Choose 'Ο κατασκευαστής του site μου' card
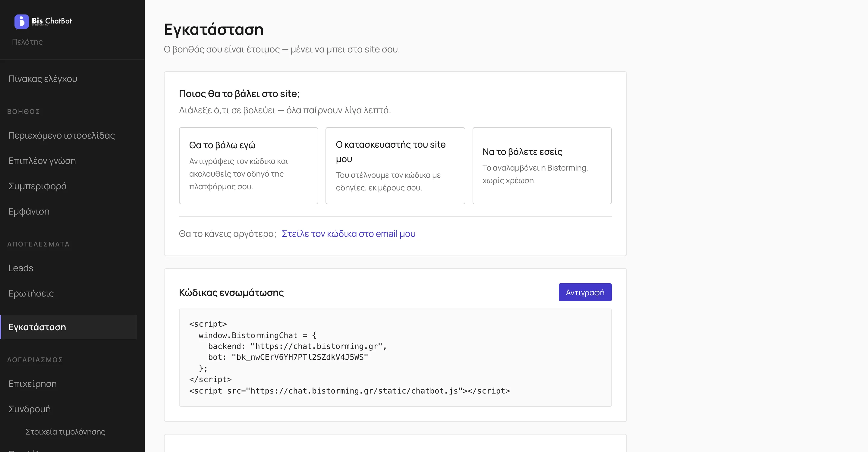868x452 pixels. pos(395,166)
